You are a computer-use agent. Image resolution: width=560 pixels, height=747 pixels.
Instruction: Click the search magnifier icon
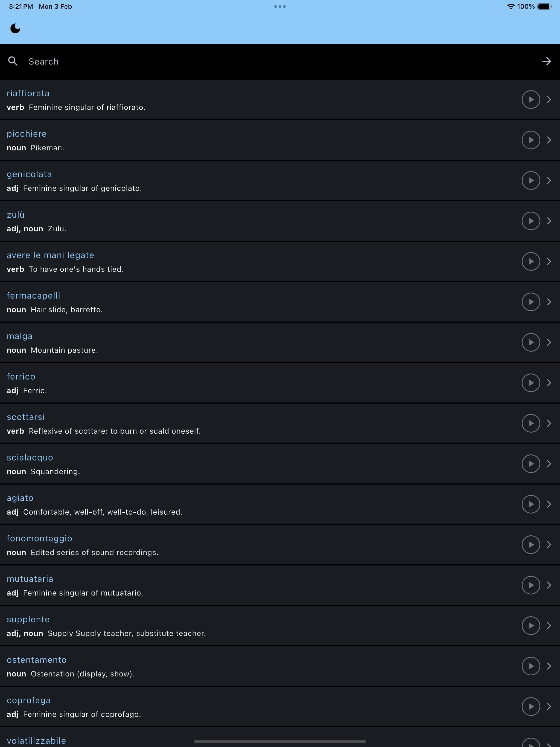(13, 61)
